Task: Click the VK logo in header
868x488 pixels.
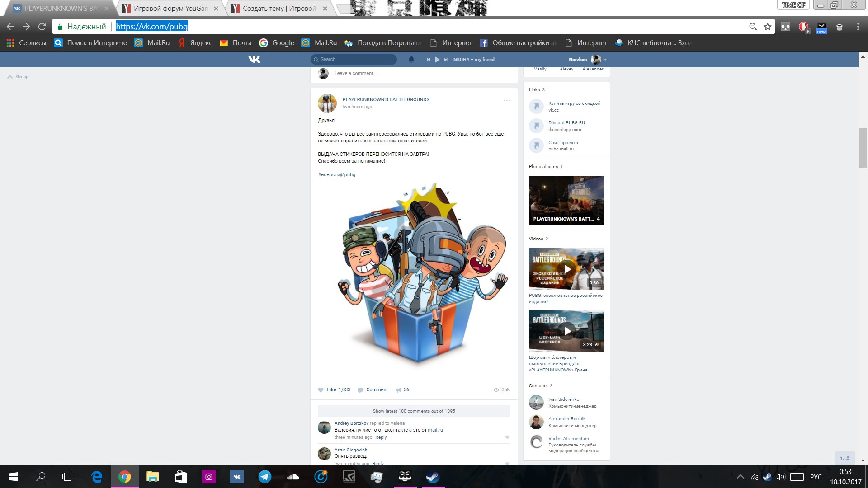Action: tap(254, 59)
